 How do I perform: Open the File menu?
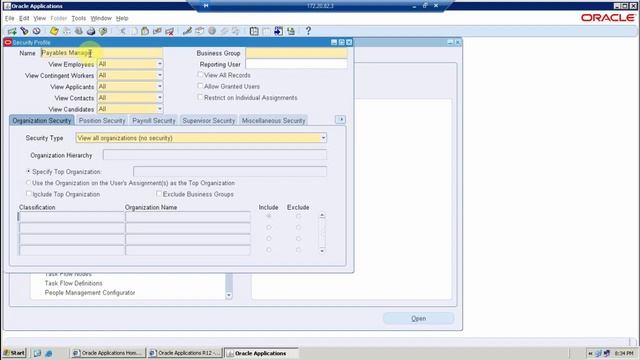coord(9,18)
